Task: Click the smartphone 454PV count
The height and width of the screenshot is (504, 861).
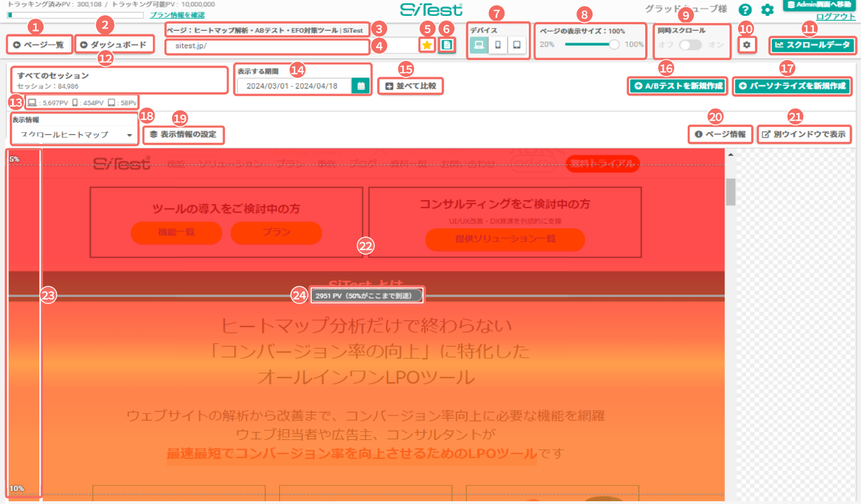Action: (x=88, y=102)
